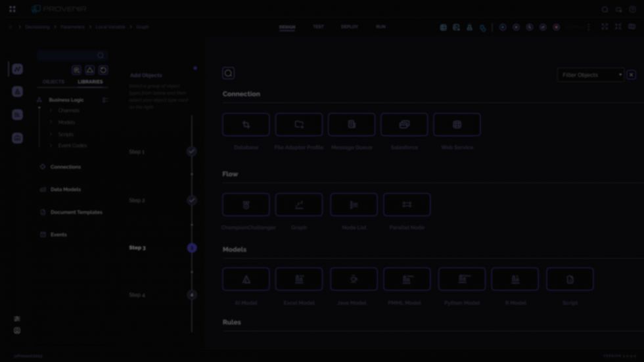Collapse the Business Logic section
644x362 pixels.
39,100
